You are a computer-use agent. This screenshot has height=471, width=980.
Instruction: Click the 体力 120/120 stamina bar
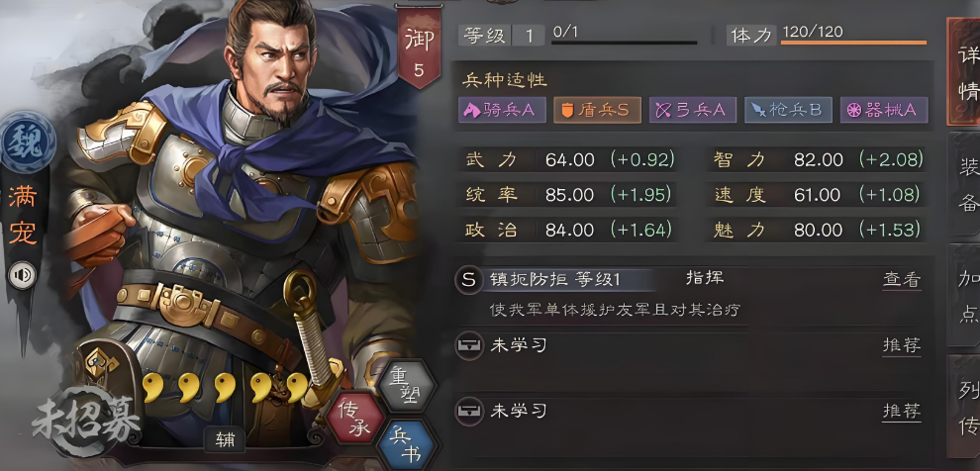[x=827, y=35]
